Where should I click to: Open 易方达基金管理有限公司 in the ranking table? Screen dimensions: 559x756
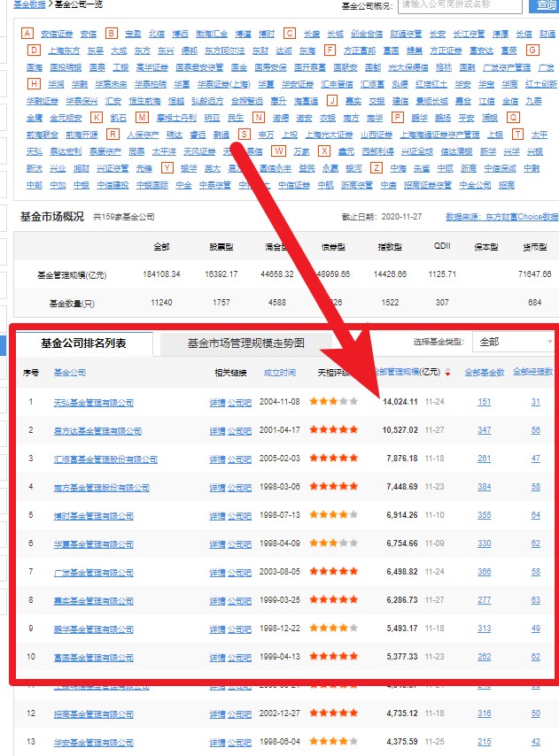[x=97, y=430]
